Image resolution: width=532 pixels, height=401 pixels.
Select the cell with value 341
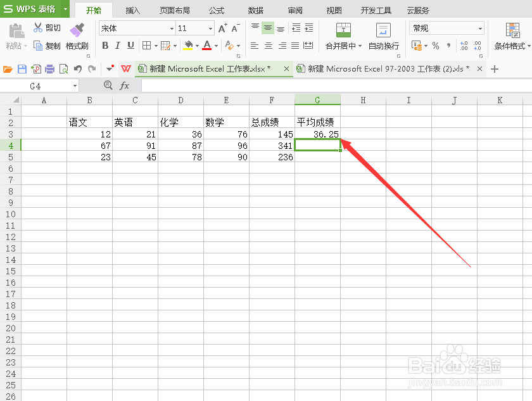tap(272, 146)
